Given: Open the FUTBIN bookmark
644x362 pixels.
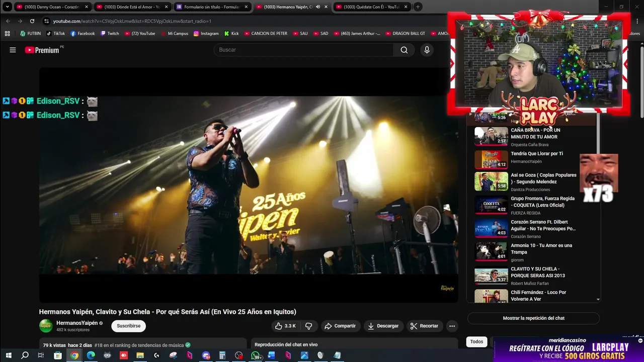Looking at the screenshot, I should tap(31, 34).
